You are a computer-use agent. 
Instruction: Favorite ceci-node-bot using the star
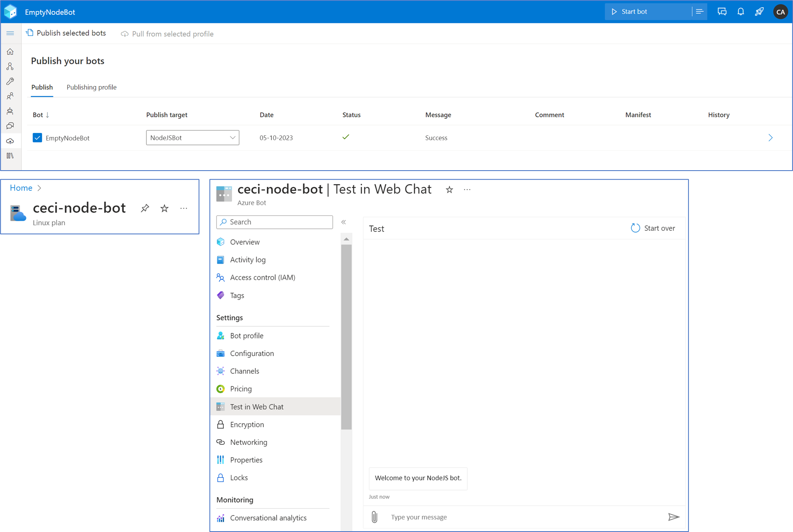point(164,208)
